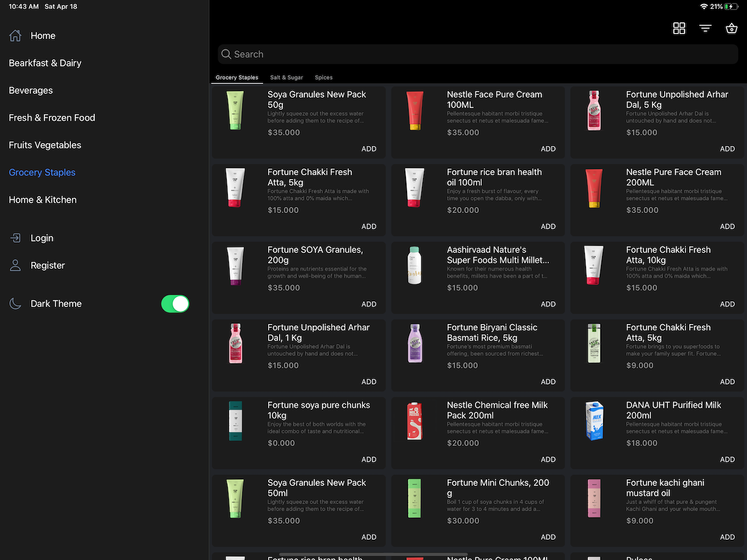The height and width of the screenshot is (560, 747).
Task: Open Nestle Chemical free Milk Pack image
Action: click(415, 421)
